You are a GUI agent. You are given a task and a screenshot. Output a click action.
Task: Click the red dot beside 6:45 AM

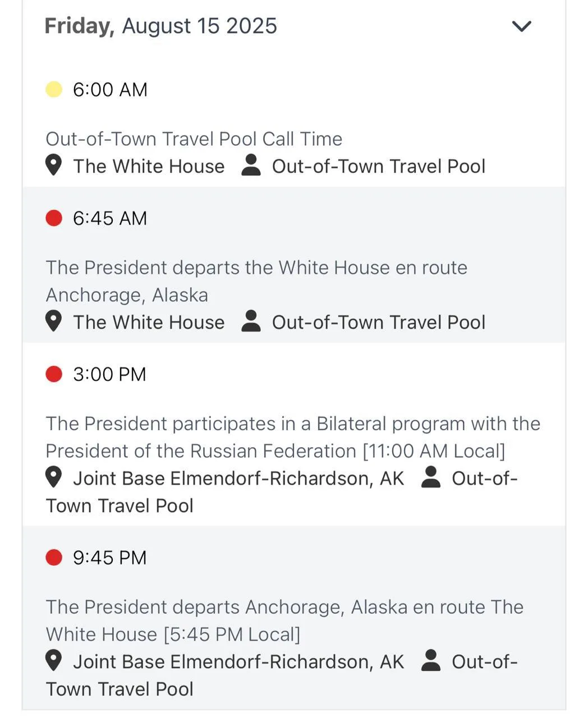pos(54,218)
